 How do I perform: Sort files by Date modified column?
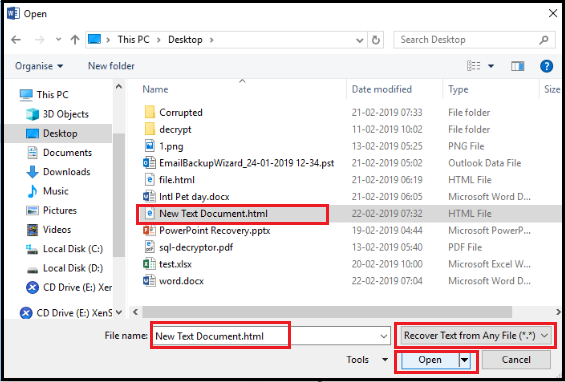(382, 89)
